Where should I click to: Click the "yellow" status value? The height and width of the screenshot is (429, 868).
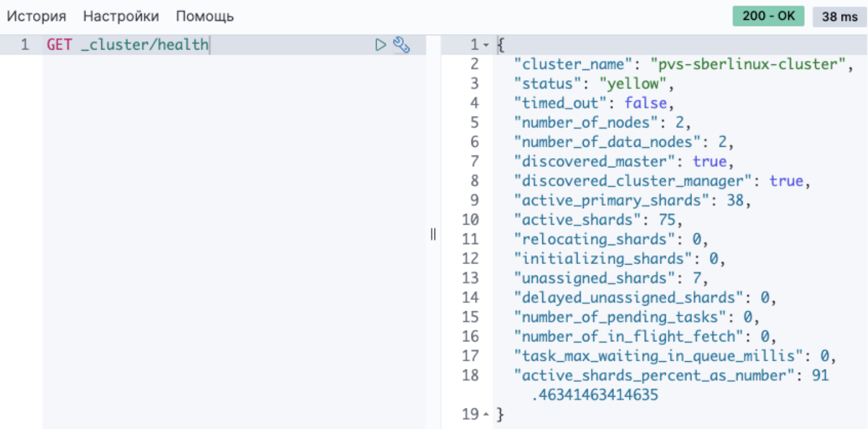point(632,84)
